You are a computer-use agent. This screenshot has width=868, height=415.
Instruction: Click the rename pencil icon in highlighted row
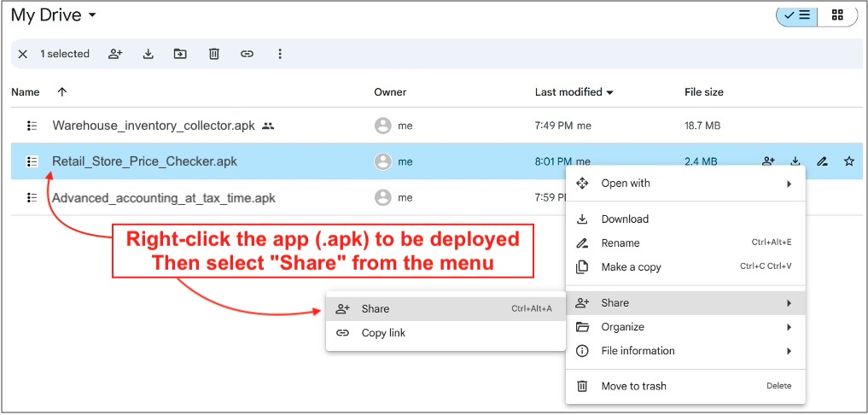(x=822, y=161)
